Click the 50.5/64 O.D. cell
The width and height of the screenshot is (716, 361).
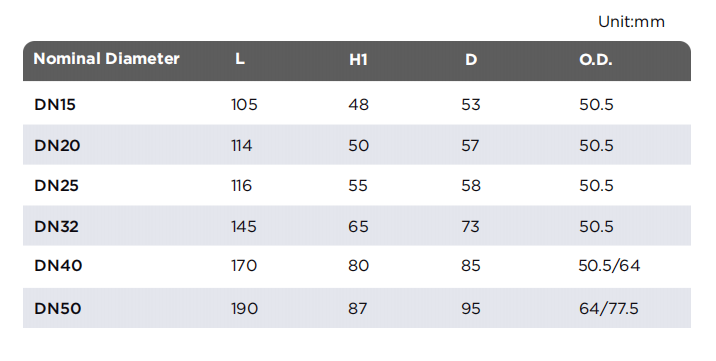coord(609,266)
